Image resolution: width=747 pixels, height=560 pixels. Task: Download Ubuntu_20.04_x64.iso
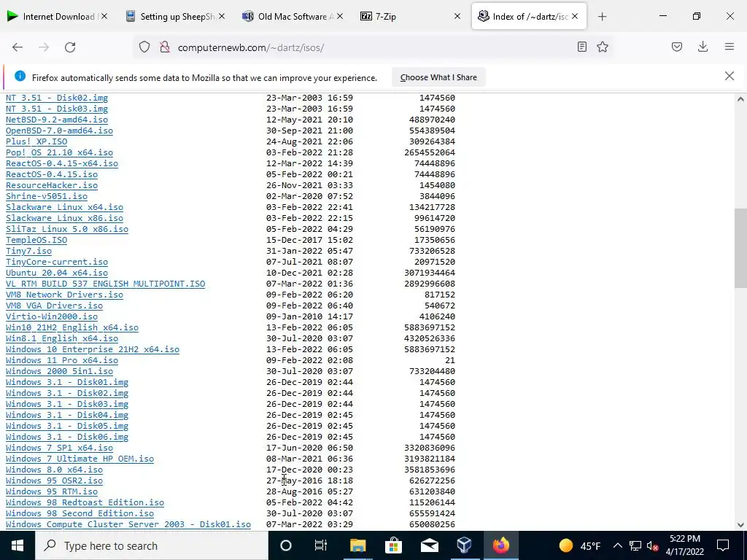click(x=57, y=273)
